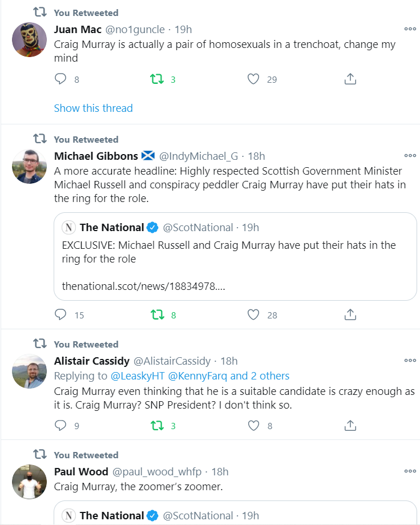Open the Show this thread link
This screenshot has height=525, width=420.
[x=94, y=108]
